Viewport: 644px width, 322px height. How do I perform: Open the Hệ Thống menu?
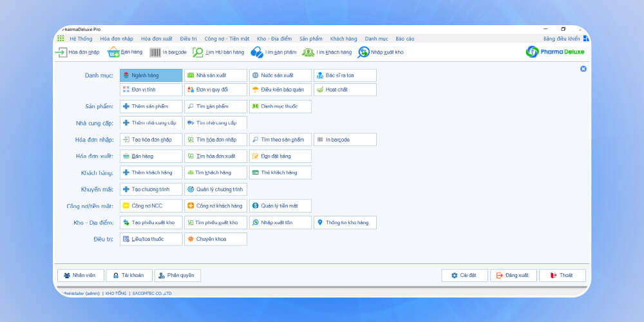point(80,39)
